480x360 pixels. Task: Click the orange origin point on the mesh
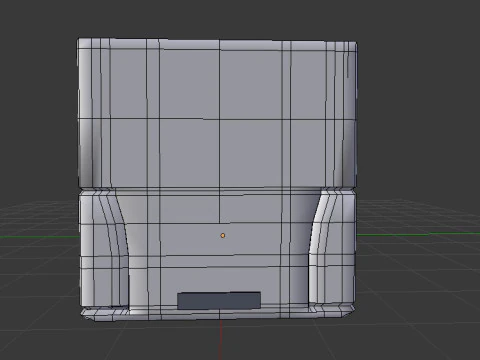click(x=223, y=236)
